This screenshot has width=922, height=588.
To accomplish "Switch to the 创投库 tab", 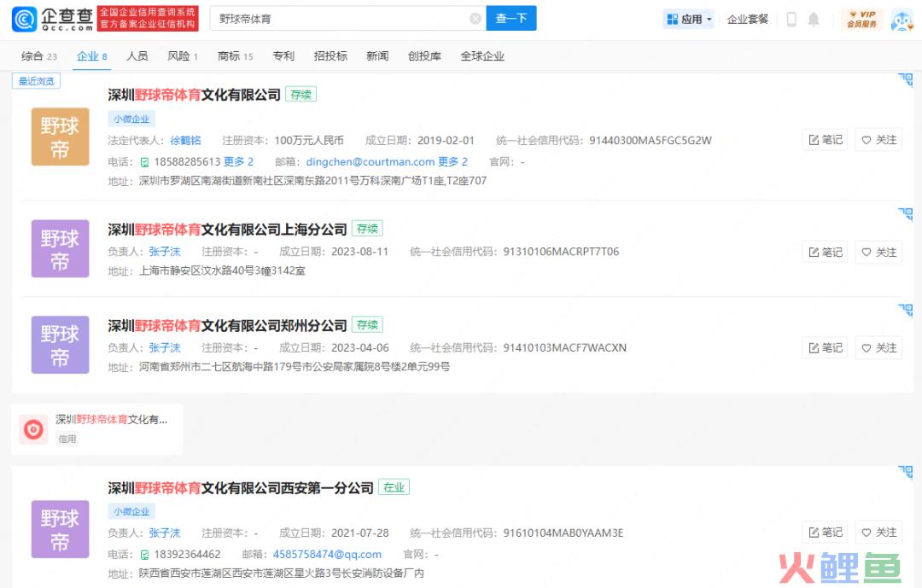I will [424, 56].
